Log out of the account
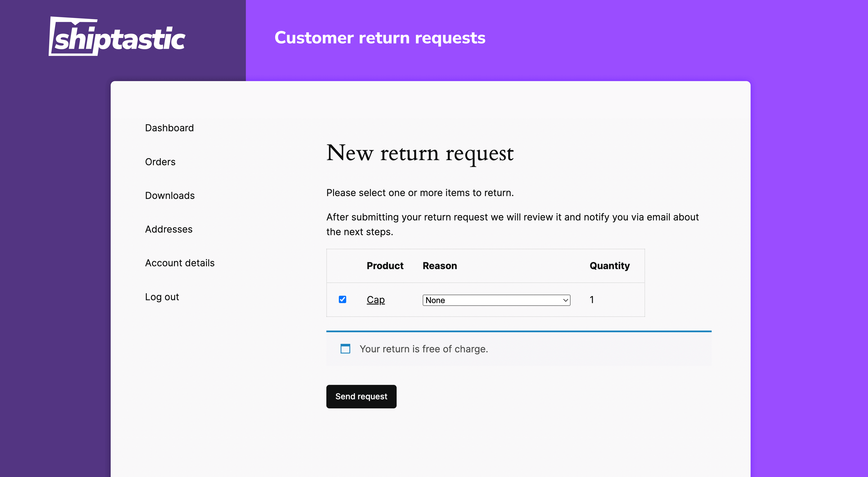 pos(162,297)
